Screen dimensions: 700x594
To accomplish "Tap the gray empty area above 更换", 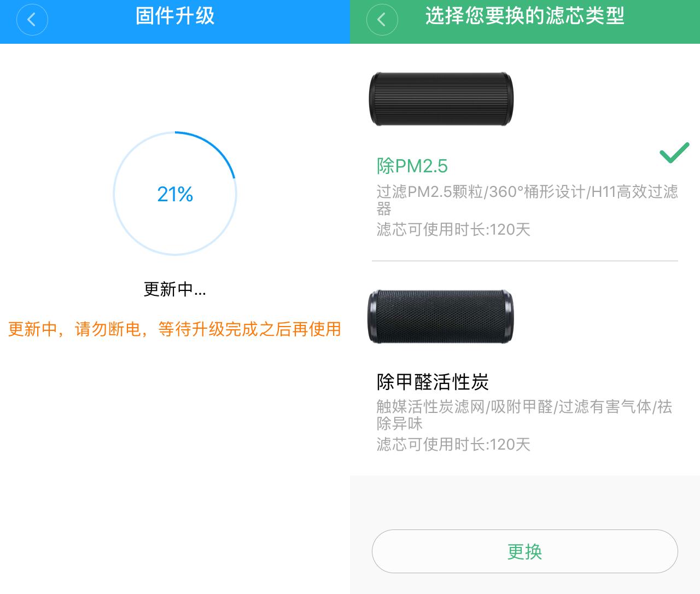I will (525, 500).
